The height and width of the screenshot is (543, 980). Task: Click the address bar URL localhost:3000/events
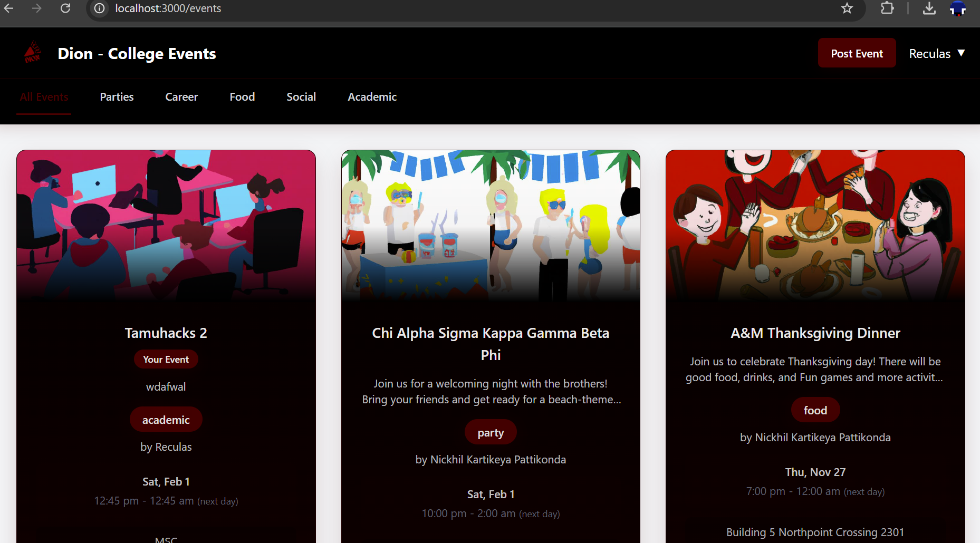click(168, 8)
